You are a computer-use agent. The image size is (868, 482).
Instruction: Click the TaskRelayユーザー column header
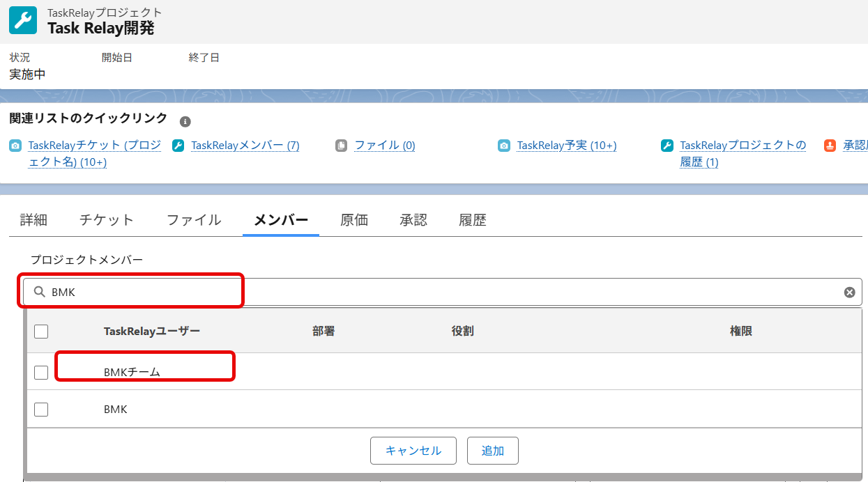pos(152,331)
